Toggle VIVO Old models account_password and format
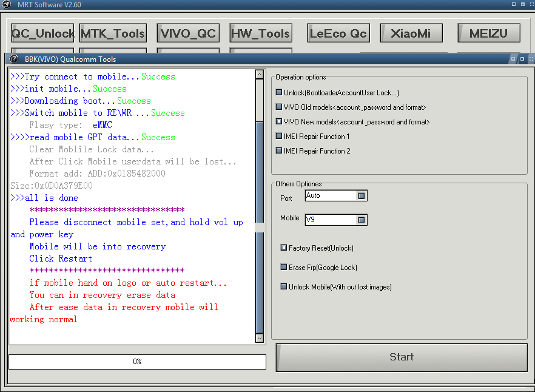Image resolution: width=535 pixels, height=392 pixels. click(x=279, y=107)
